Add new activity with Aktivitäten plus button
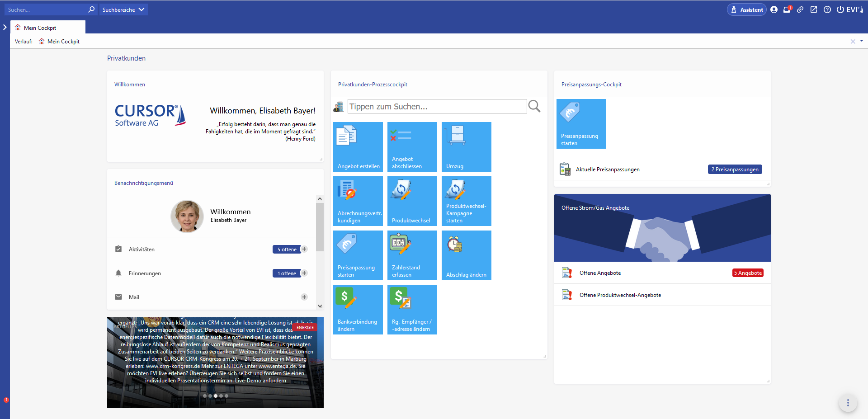Image resolution: width=868 pixels, height=419 pixels. point(304,249)
